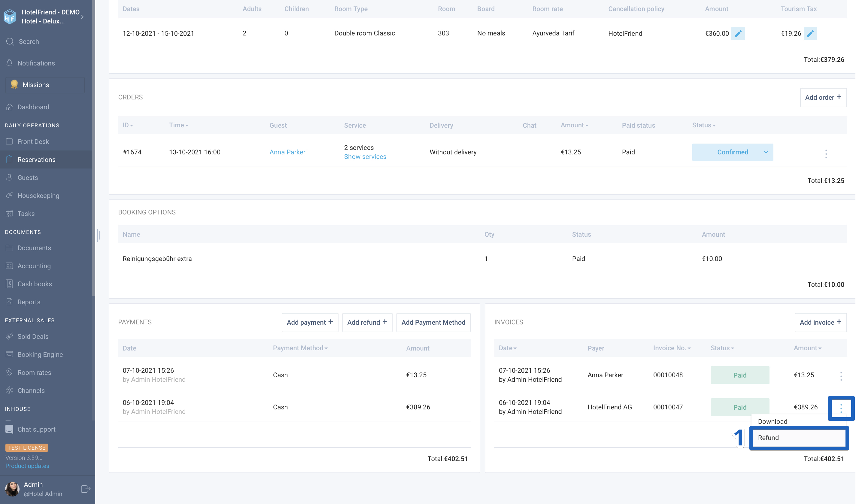Edit the €360.00 room amount with the pencil icon
The height and width of the screenshot is (504, 856).
pyautogui.click(x=738, y=33)
